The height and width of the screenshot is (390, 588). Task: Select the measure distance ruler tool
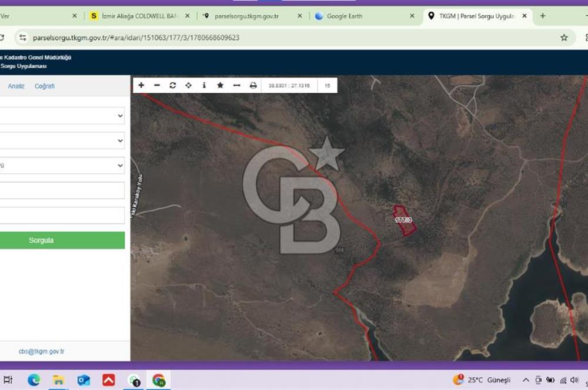point(236,85)
